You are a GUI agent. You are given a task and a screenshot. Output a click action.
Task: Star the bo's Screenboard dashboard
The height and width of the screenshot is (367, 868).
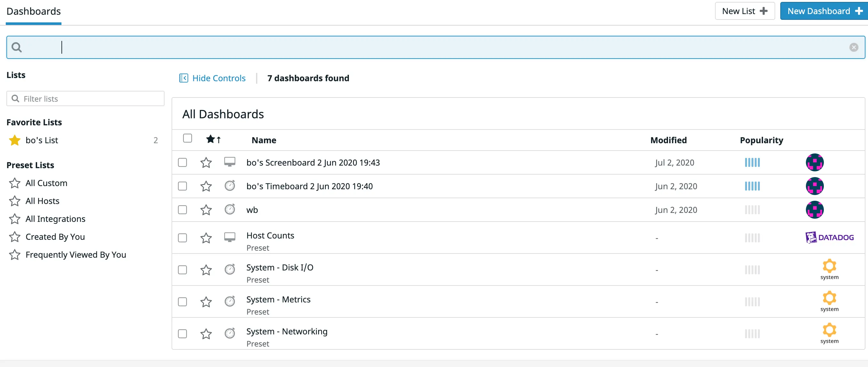[x=206, y=163]
